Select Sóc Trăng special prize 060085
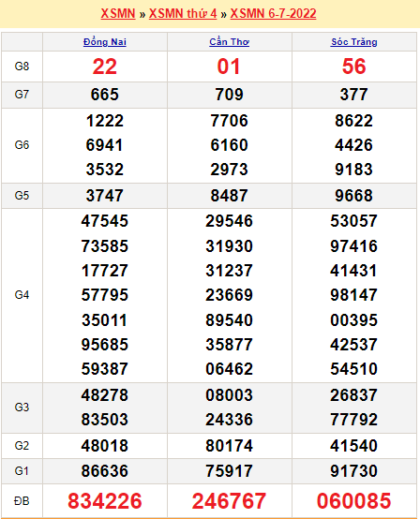The image size is (420, 519). tap(354, 501)
